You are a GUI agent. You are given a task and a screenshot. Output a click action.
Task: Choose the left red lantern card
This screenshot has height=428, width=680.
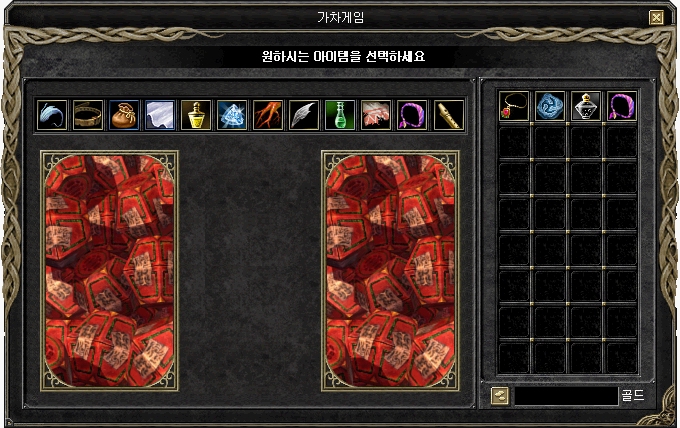109,271
